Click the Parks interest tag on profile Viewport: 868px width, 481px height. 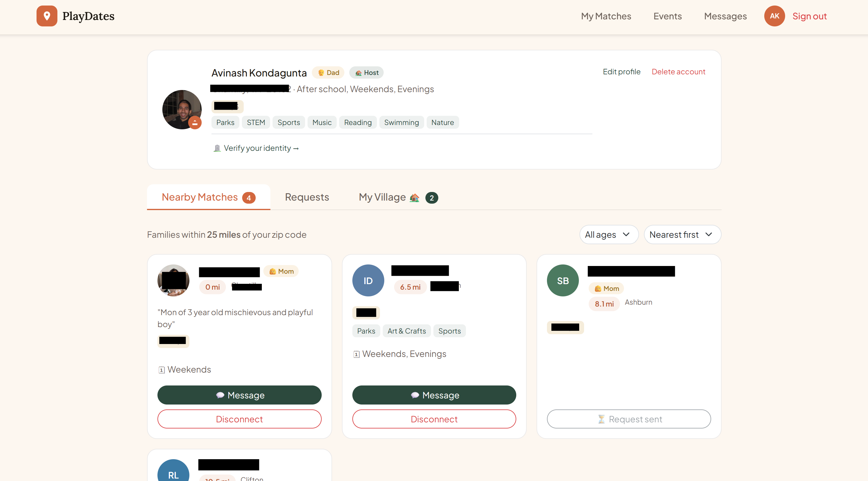point(225,123)
